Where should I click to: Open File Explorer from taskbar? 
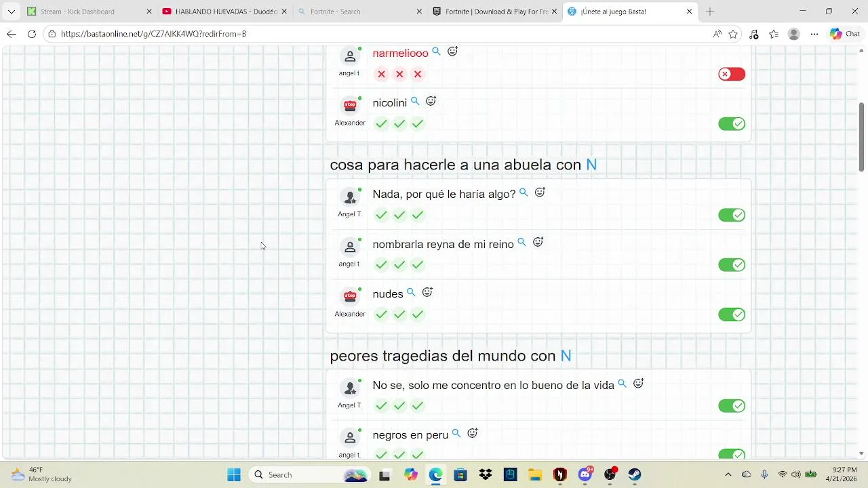[x=535, y=474]
